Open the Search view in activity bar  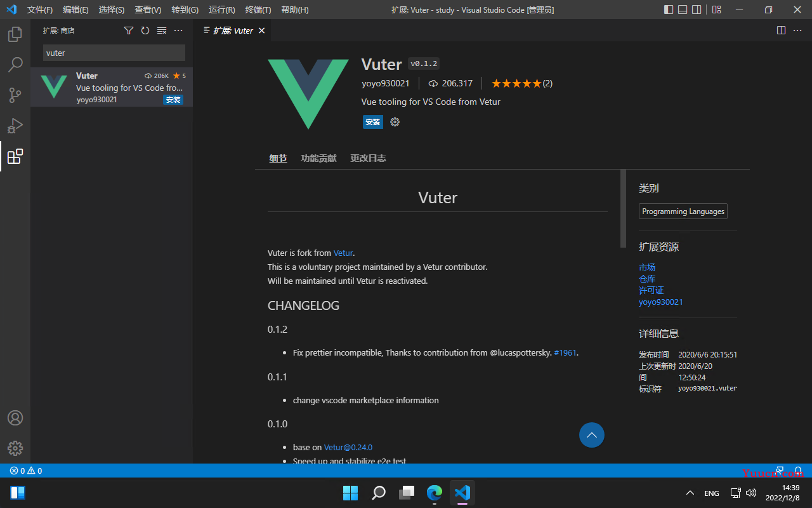[x=15, y=65]
